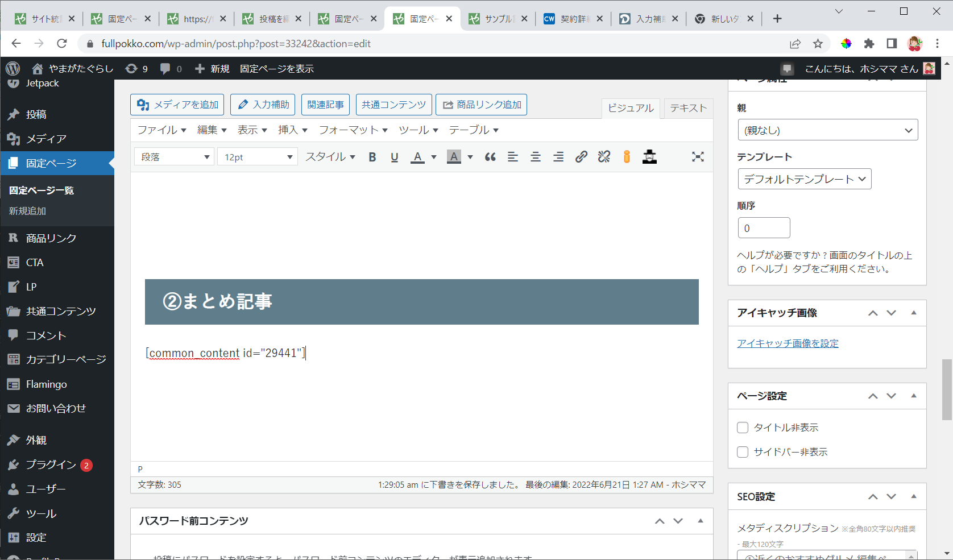Expand the テンプレート template dropdown
Viewport: 953px width, 560px height.
click(804, 179)
